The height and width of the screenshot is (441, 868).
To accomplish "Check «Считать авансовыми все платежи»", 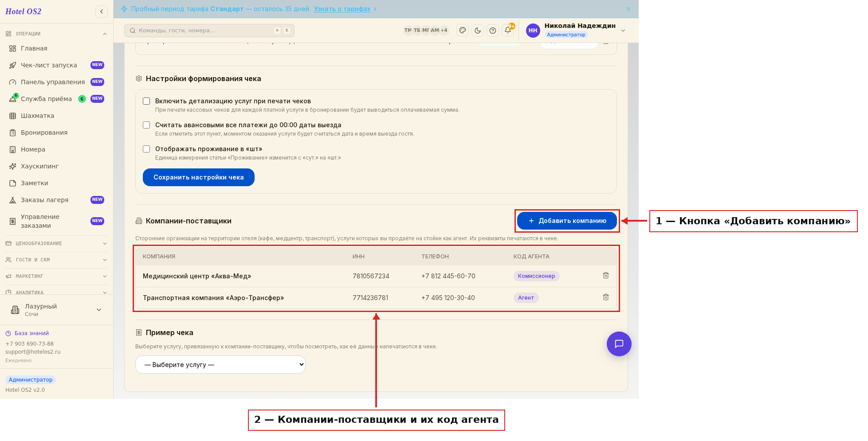I will 146,125.
